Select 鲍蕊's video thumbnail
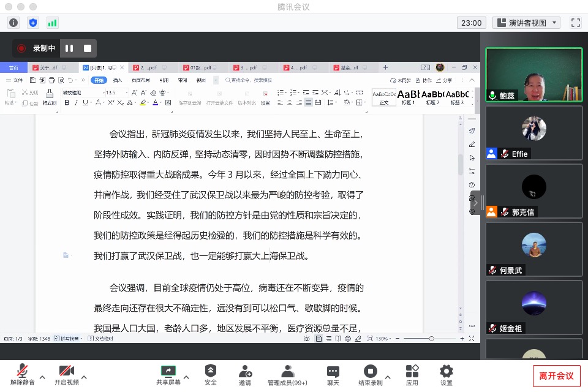The width and height of the screenshot is (588, 392). point(533,75)
